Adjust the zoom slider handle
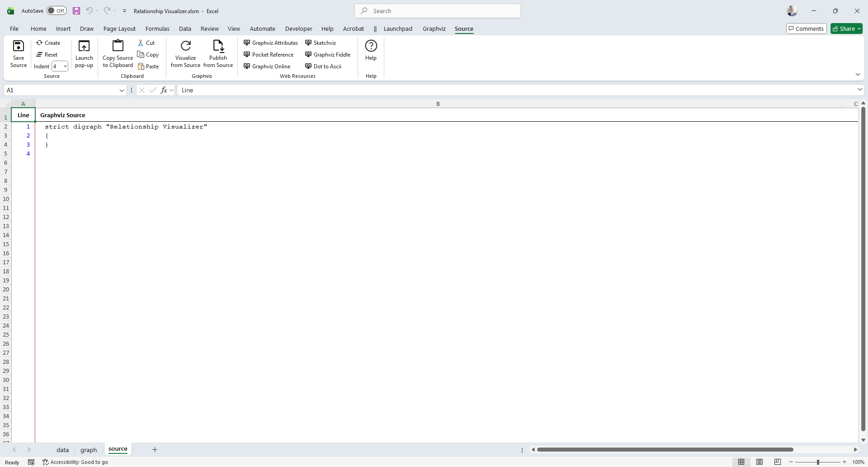This screenshot has width=868, height=467. click(818, 462)
